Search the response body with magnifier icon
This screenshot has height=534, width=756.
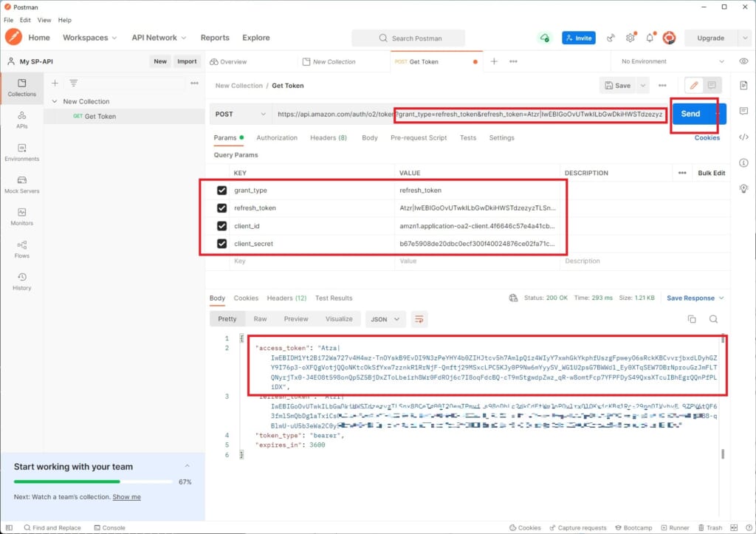coord(713,319)
